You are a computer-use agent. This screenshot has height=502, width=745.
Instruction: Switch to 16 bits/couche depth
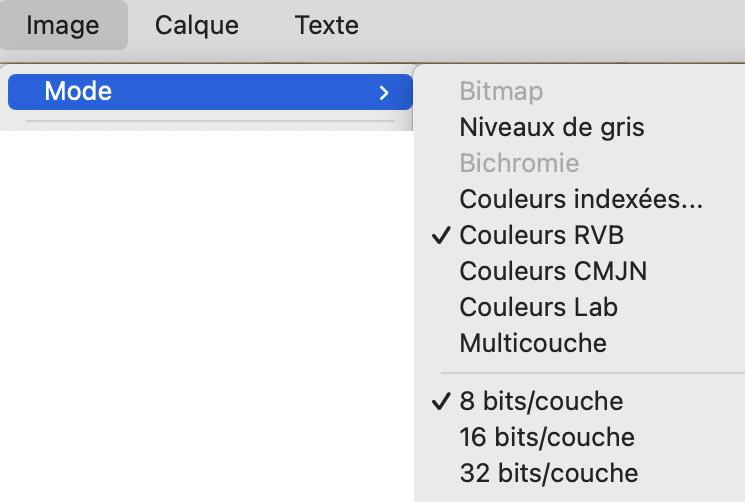coord(547,437)
